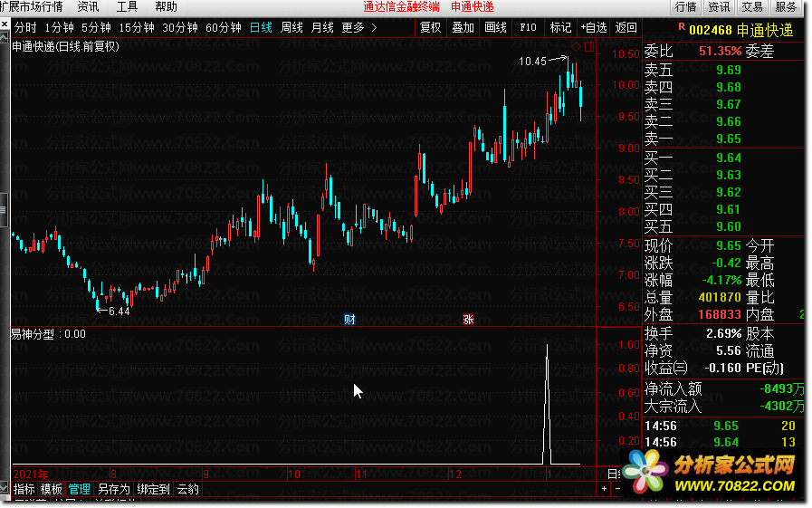Open the F10 company info
812x508 pixels.
[528, 27]
